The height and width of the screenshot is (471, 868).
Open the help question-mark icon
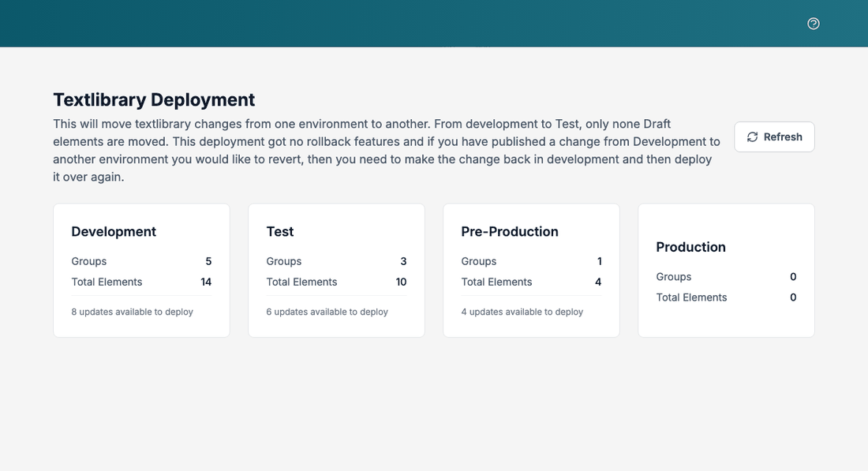coord(814,24)
